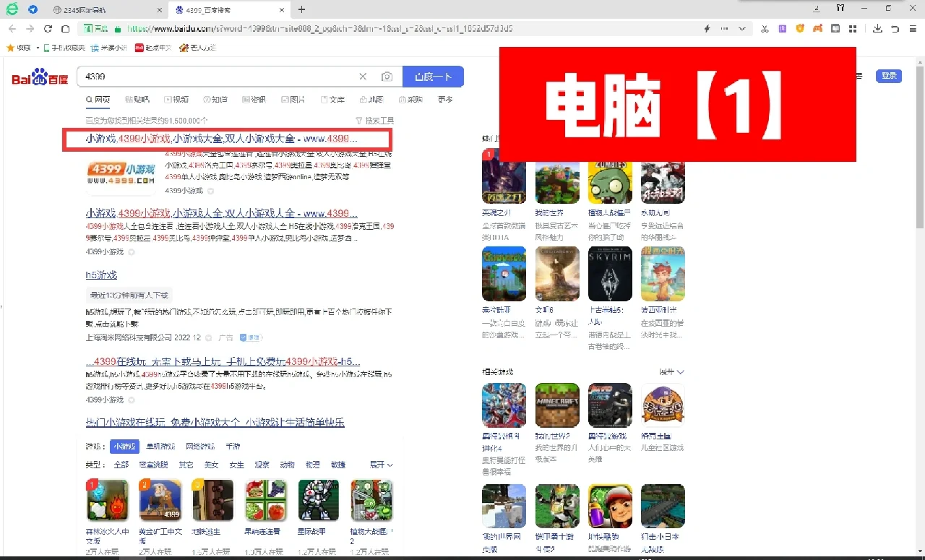Reload the page with refresh icon

(x=48, y=29)
